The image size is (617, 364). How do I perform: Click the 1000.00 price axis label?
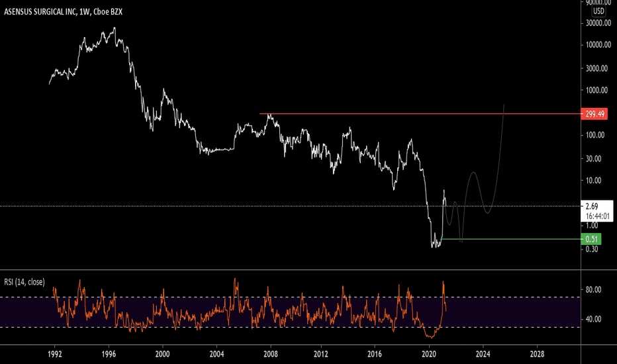pos(596,90)
